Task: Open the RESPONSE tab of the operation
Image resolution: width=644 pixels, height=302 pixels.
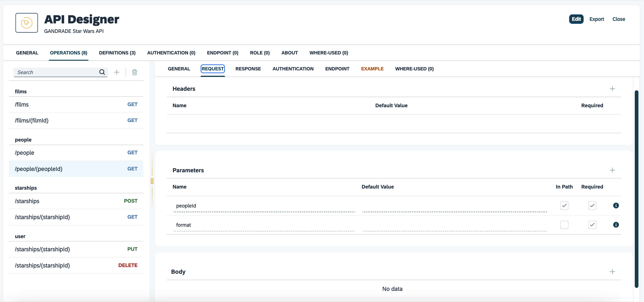Action: point(248,69)
